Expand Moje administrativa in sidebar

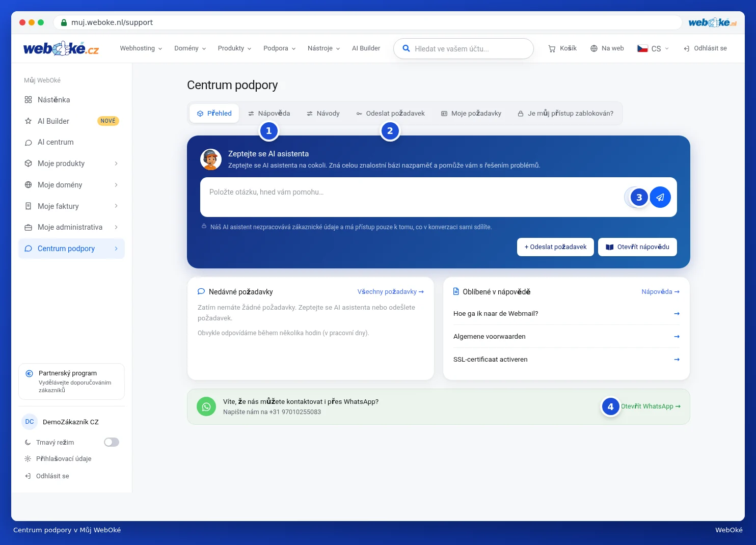71,227
